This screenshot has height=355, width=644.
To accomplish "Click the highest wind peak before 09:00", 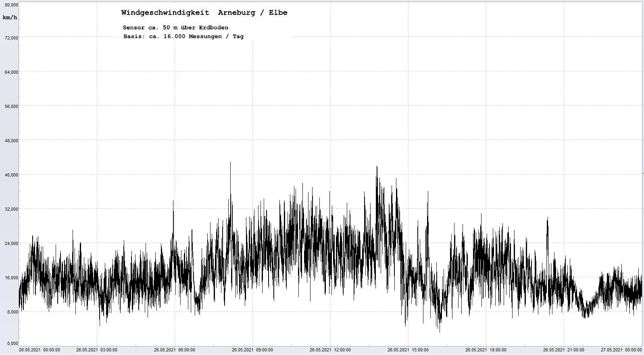I will click(230, 163).
